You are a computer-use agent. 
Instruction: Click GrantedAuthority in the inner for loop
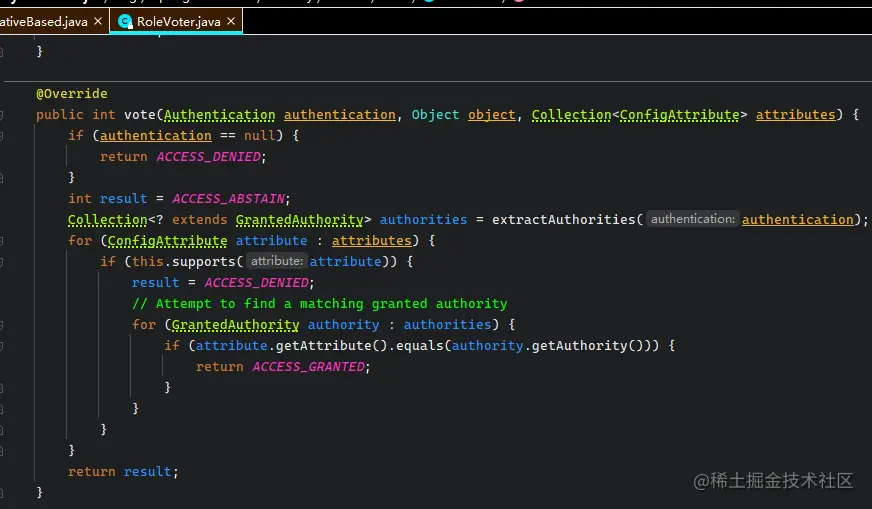click(x=235, y=324)
